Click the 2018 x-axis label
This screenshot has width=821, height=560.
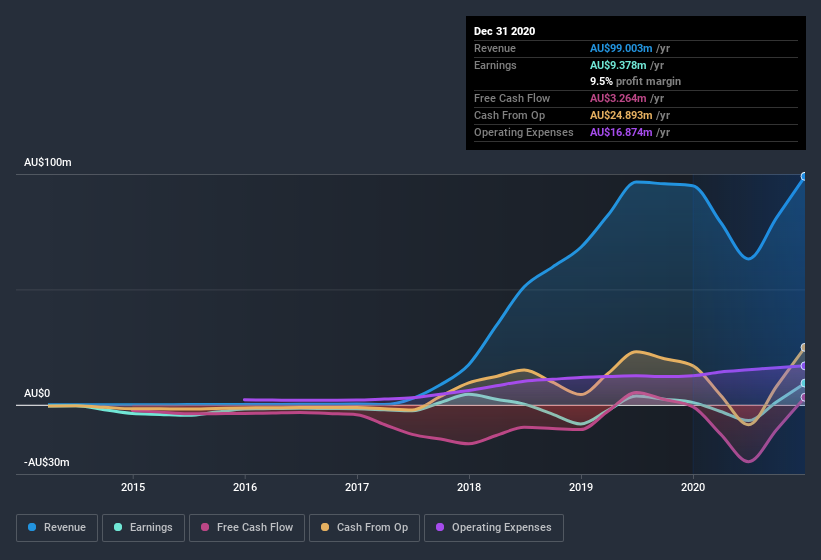(469, 487)
